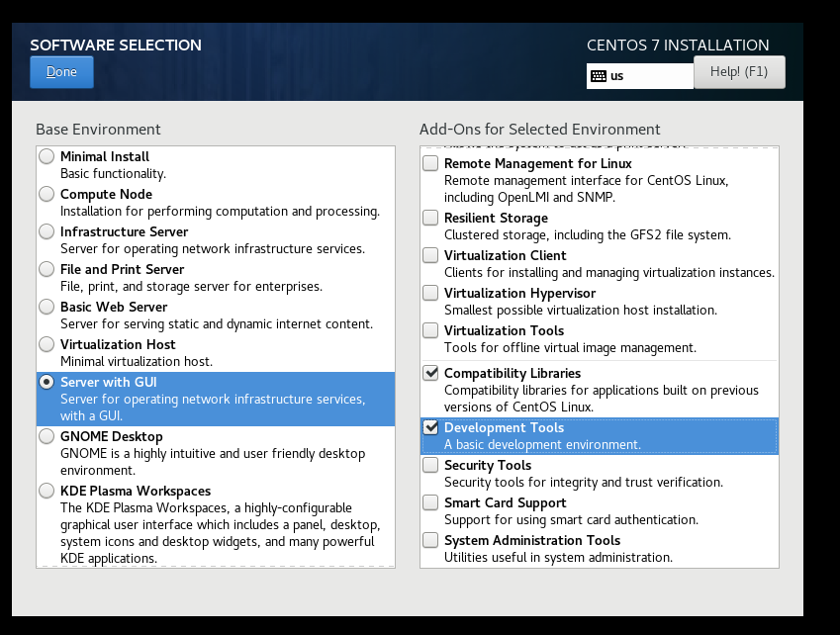Select the Server with GUI radio button

coord(47,382)
